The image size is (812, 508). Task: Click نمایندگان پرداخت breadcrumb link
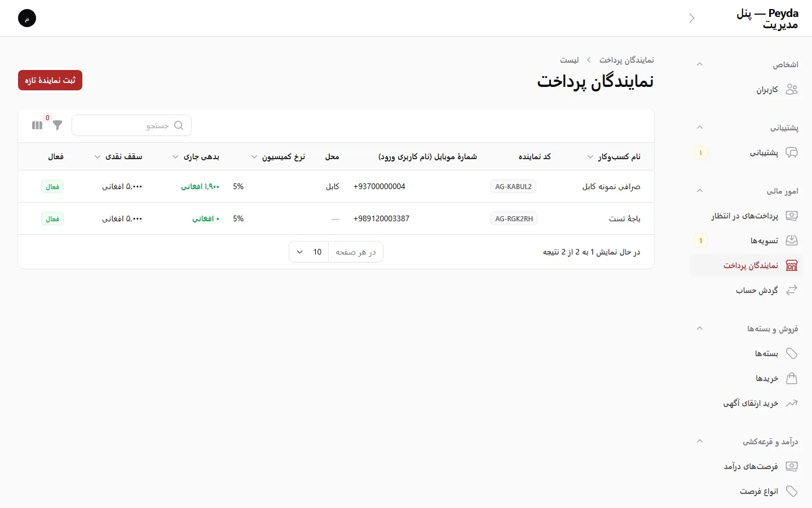[x=626, y=60]
